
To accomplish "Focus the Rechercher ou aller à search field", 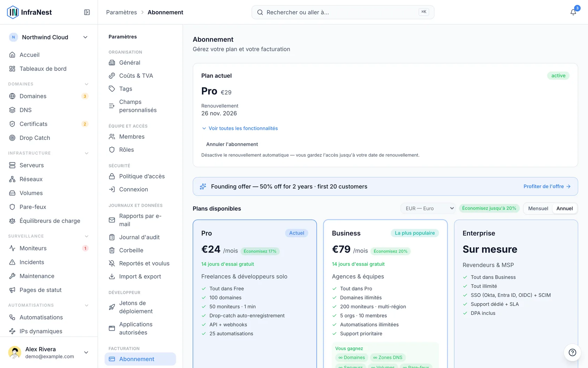I will (343, 12).
